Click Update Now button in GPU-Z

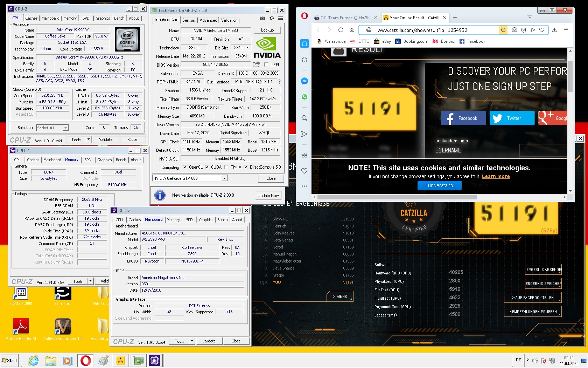coord(268,196)
